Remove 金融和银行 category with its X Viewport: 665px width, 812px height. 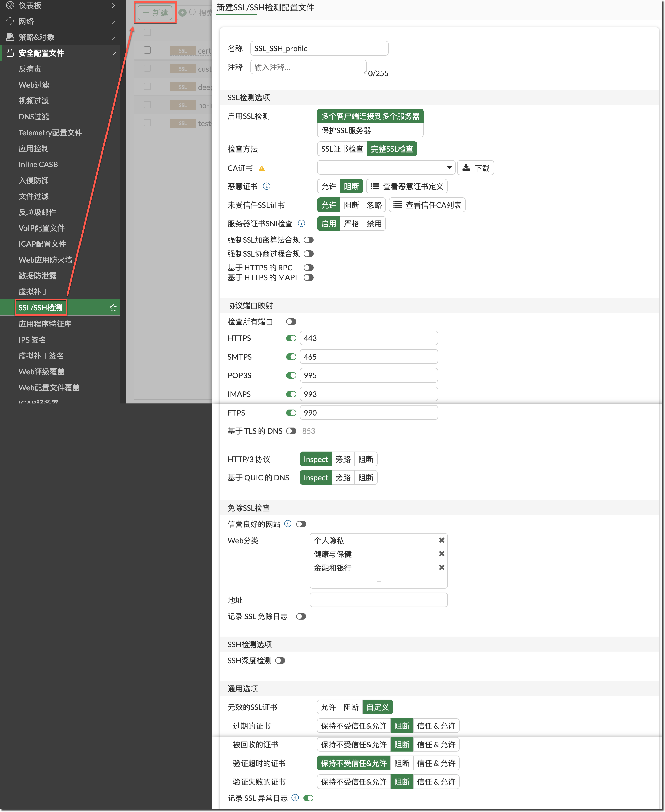tap(441, 568)
